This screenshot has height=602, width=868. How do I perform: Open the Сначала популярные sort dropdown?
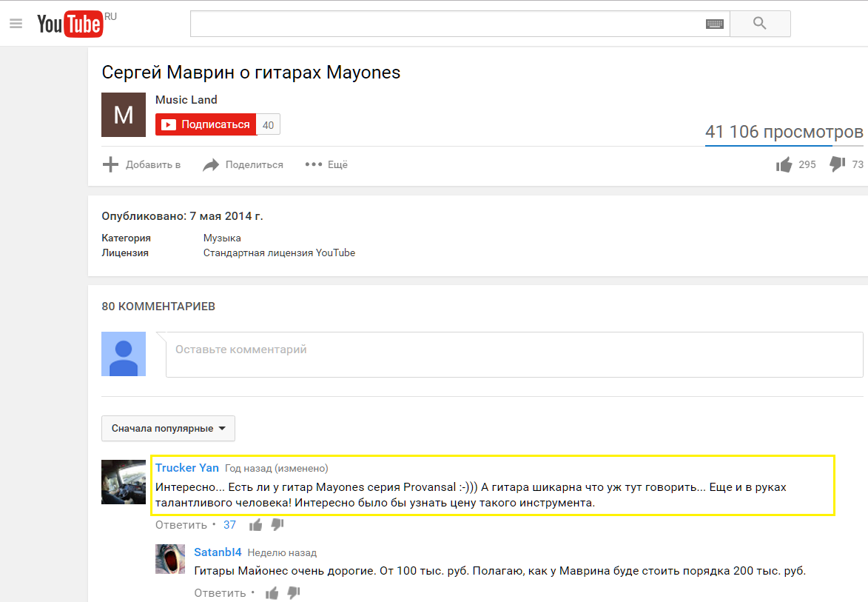[168, 429]
